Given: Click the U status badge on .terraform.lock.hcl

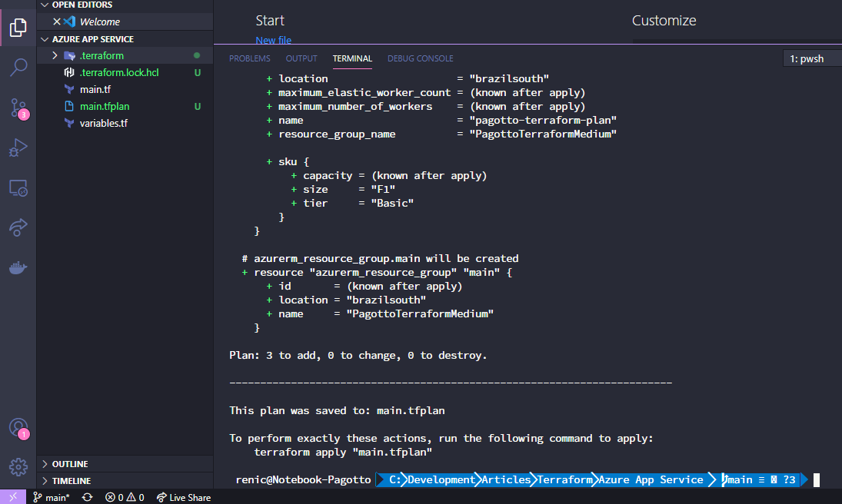Looking at the screenshot, I should [x=198, y=72].
